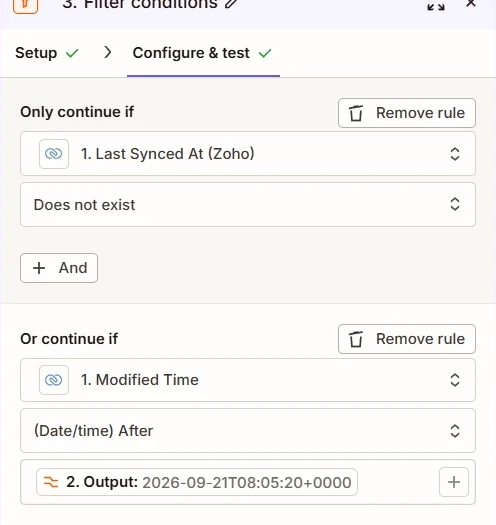The height and width of the screenshot is (525, 496).
Task: Click trash icon in the first Remove rule button
Action: tap(356, 113)
